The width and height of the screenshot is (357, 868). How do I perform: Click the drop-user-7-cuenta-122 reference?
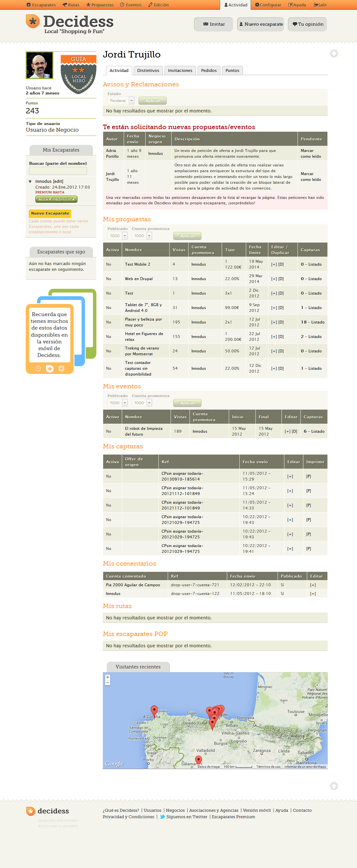click(x=195, y=594)
